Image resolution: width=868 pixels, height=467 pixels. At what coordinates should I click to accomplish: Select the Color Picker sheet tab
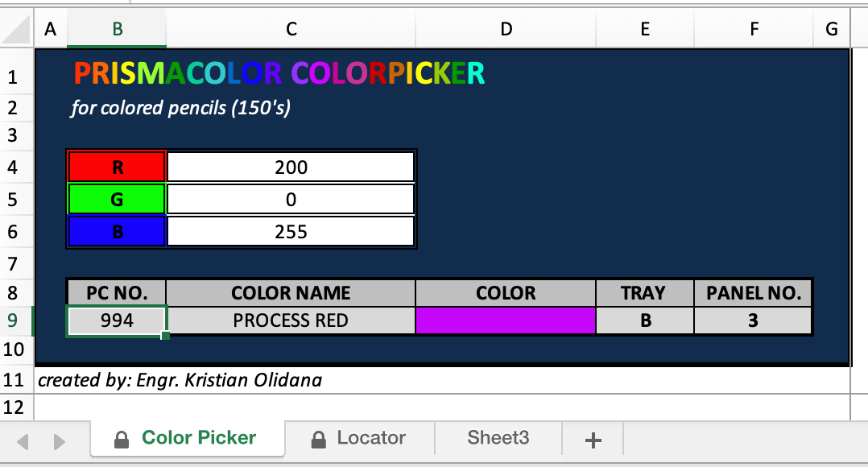pos(188,438)
